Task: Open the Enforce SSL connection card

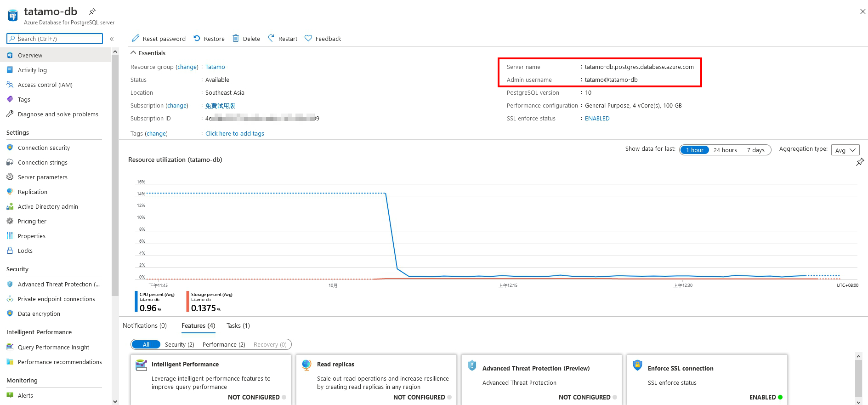Action: click(x=707, y=380)
